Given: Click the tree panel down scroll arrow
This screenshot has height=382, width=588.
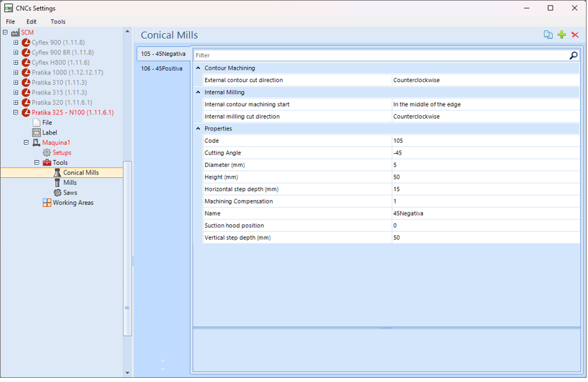Looking at the screenshot, I should click(128, 374).
